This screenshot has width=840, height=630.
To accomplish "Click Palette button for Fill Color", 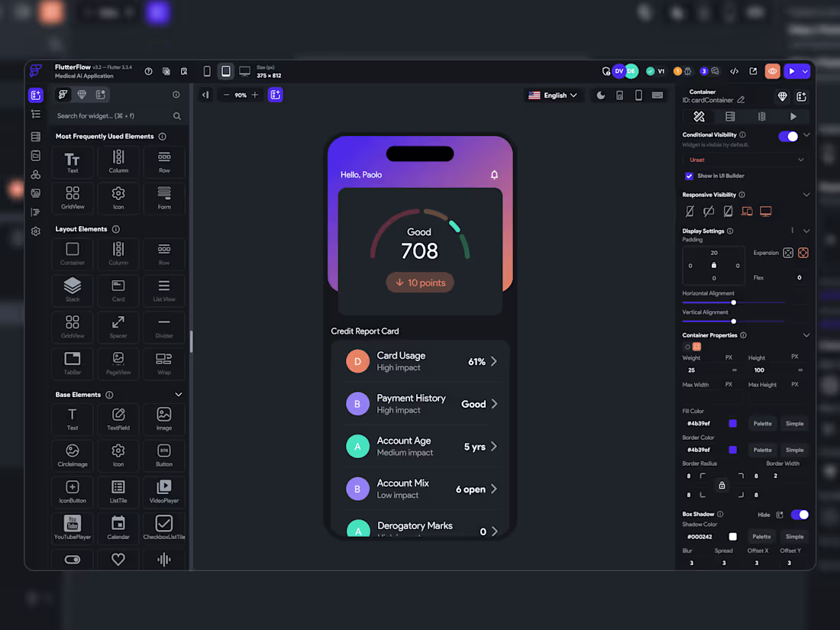I will [x=762, y=424].
